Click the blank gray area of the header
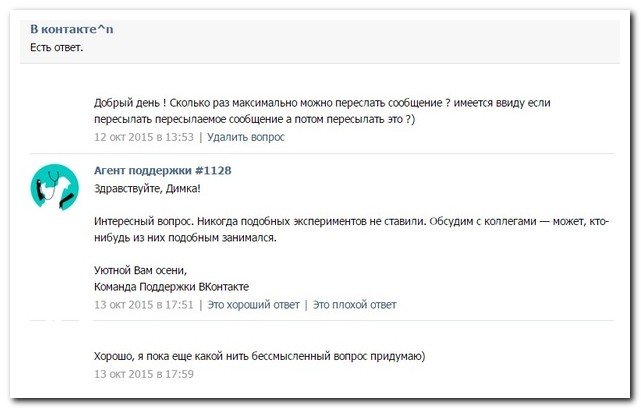The height and width of the screenshot is (409, 641). 400,38
